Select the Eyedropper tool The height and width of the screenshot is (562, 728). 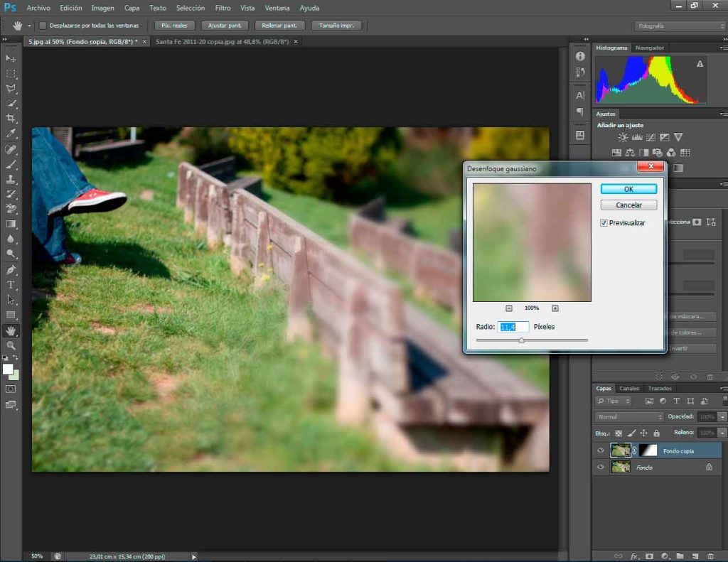(x=11, y=134)
